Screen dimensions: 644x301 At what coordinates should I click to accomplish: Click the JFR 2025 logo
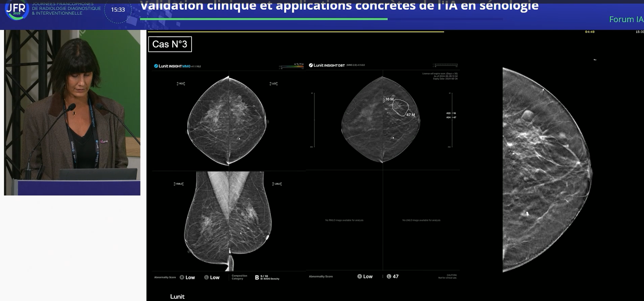click(16, 10)
